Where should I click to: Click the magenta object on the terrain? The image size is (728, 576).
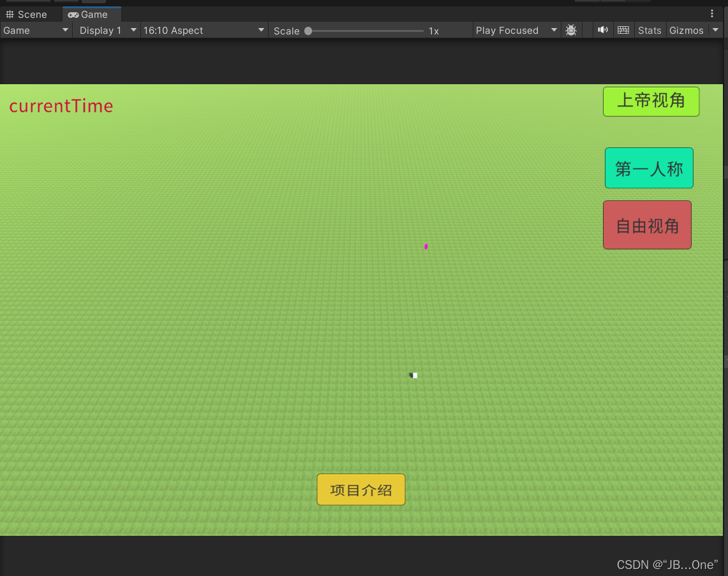[426, 246]
